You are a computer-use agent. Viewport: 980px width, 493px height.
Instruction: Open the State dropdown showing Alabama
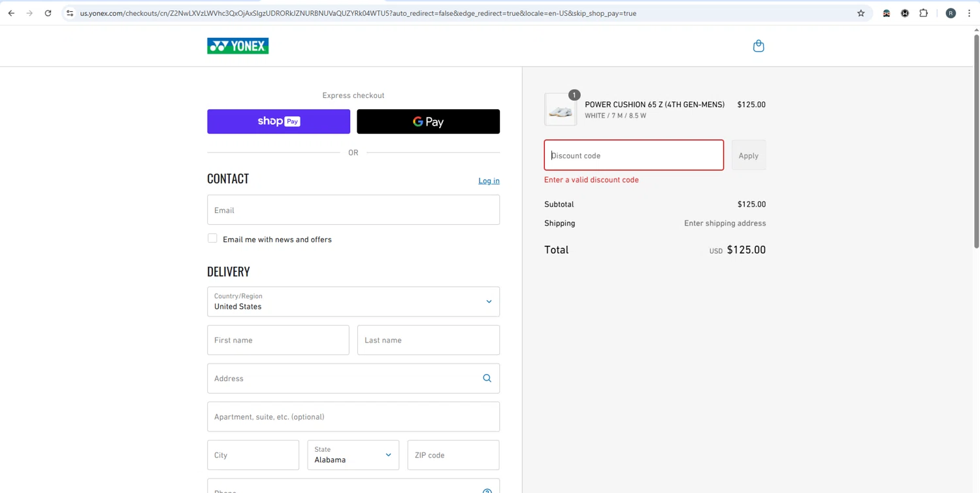tap(353, 455)
